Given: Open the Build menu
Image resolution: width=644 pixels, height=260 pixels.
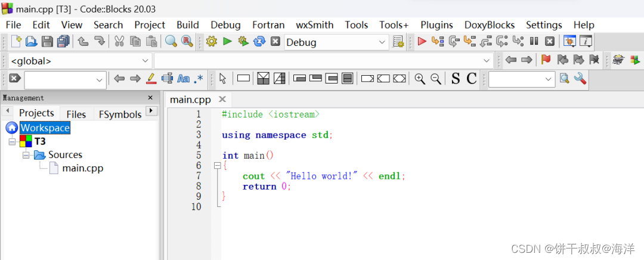Looking at the screenshot, I should (x=188, y=25).
